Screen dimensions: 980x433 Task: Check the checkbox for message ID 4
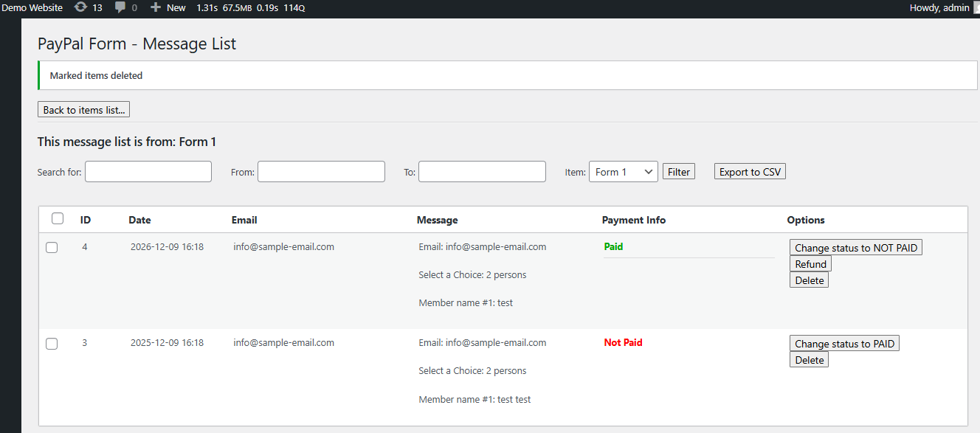[x=52, y=248]
